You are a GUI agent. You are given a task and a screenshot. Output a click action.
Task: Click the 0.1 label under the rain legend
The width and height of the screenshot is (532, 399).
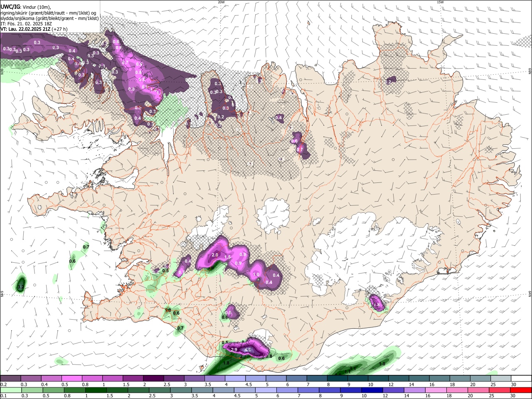(4, 396)
